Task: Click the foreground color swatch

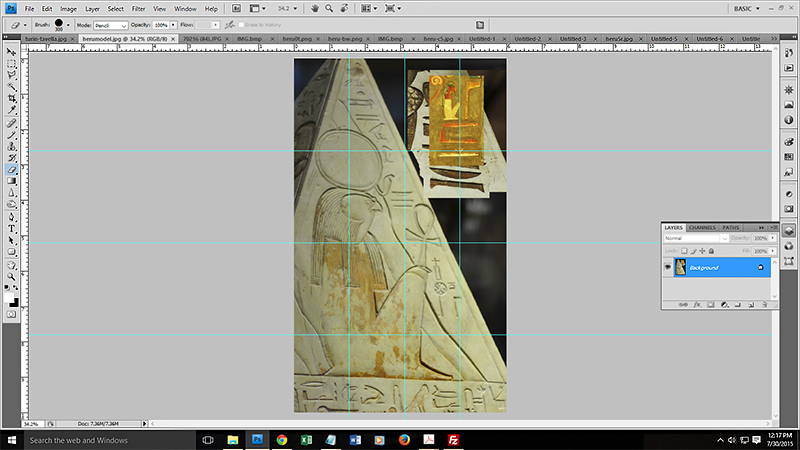Action: pyautogui.click(x=10, y=298)
